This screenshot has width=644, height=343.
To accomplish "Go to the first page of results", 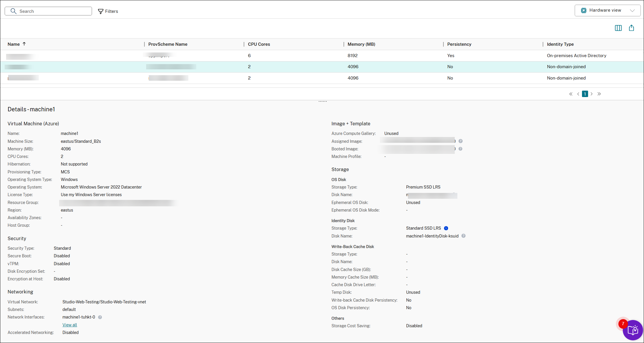I will (x=571, y=94).
